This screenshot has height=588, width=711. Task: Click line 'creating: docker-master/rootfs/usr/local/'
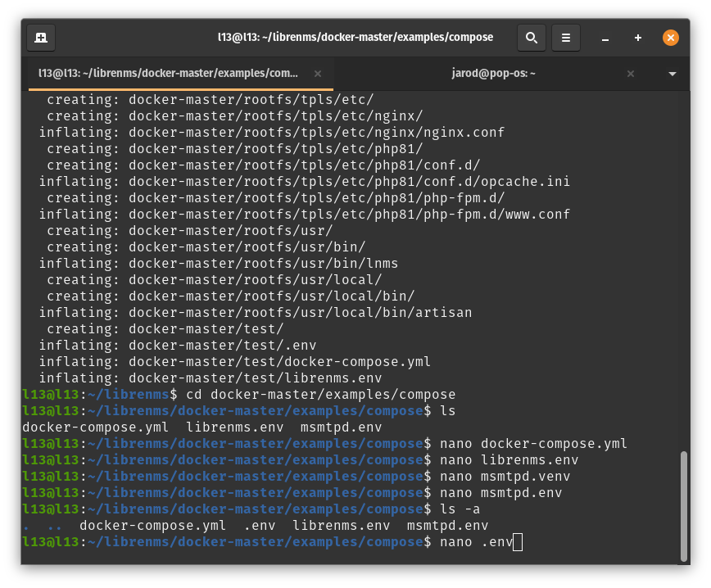pyautogui.click(x=215, y=280)
